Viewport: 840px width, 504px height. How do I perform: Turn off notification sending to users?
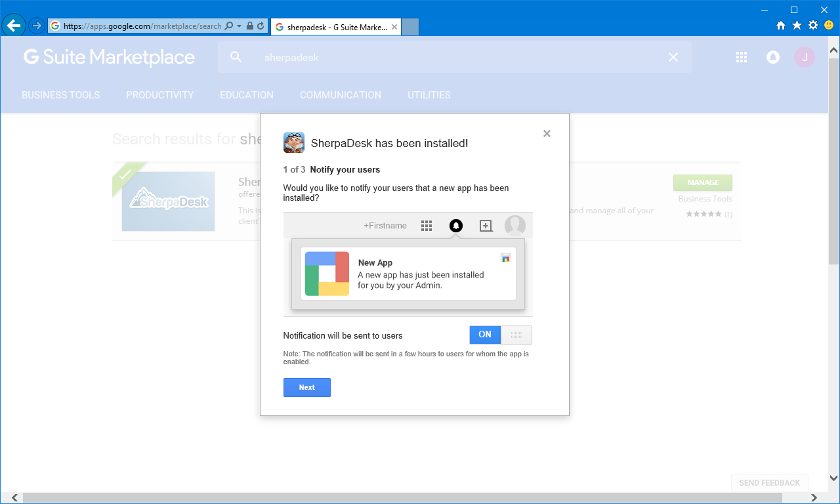click(516, 335)
